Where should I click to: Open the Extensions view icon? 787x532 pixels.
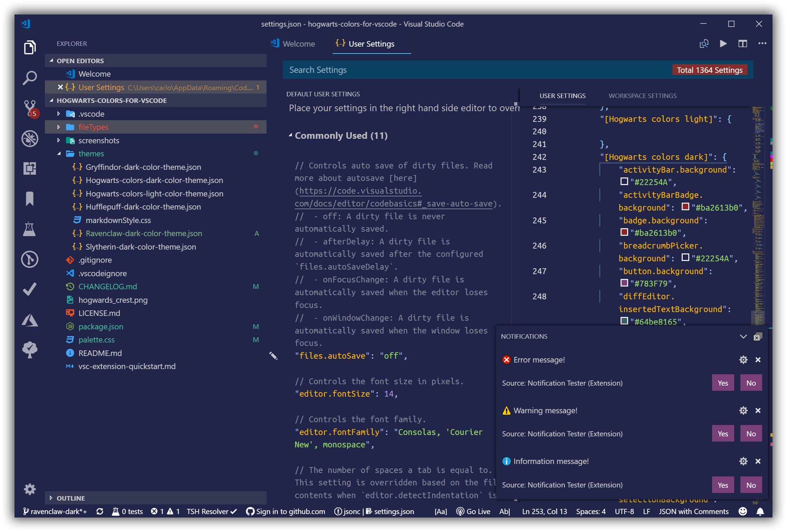[x=30, y=168]
